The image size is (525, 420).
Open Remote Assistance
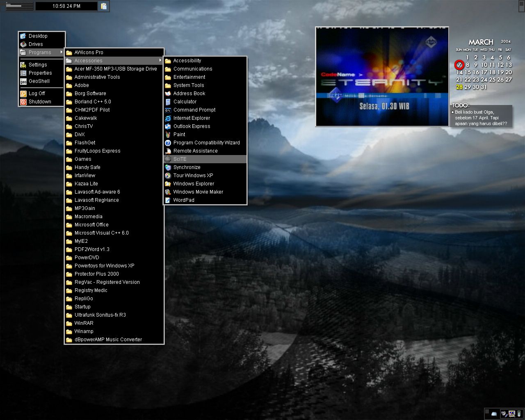[x=205, y=151]
